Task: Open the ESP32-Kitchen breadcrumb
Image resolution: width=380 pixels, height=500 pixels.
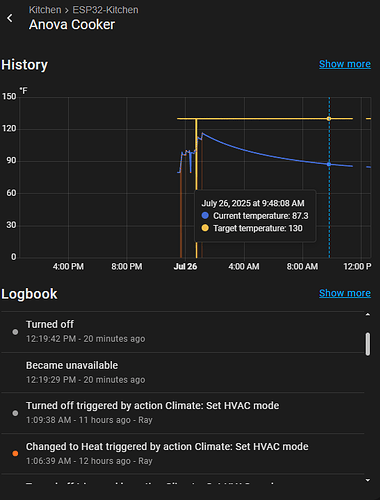Action: tap(105, 10)
